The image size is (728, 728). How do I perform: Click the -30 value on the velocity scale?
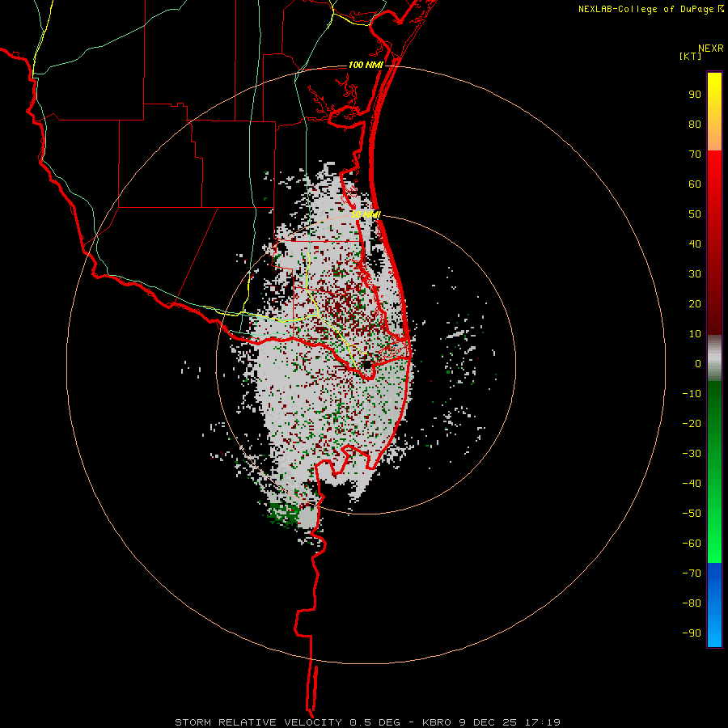click(692, 454)
